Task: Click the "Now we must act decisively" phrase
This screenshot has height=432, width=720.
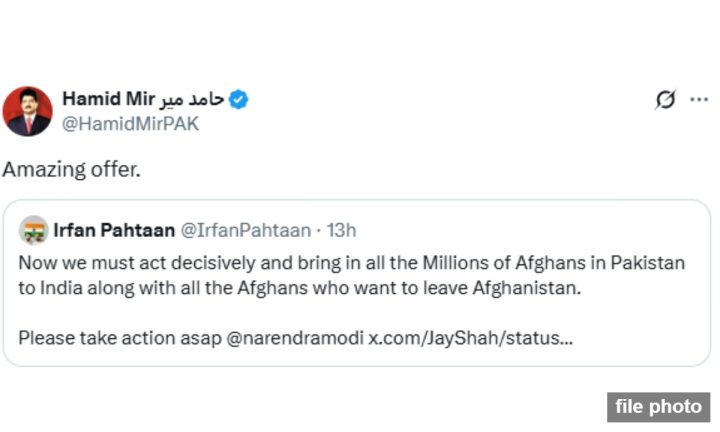Action: coord(124,262)
